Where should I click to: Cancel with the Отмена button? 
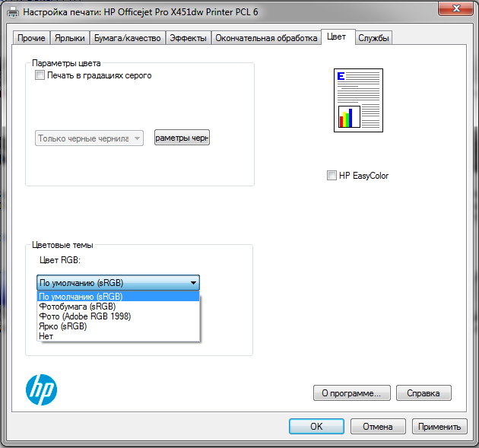coord(378,426)
